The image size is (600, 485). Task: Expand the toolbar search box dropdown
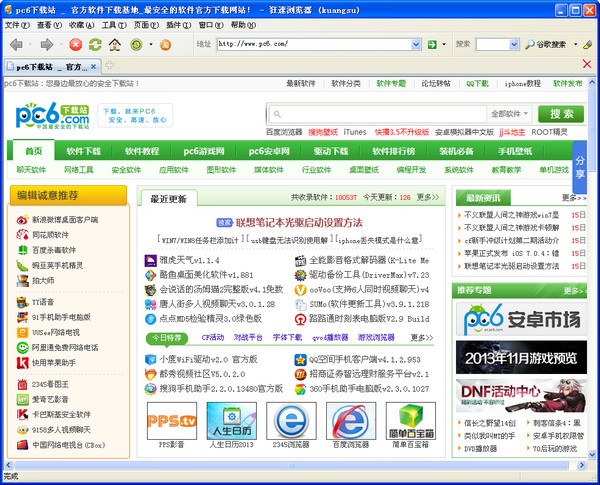coord(514,44)
